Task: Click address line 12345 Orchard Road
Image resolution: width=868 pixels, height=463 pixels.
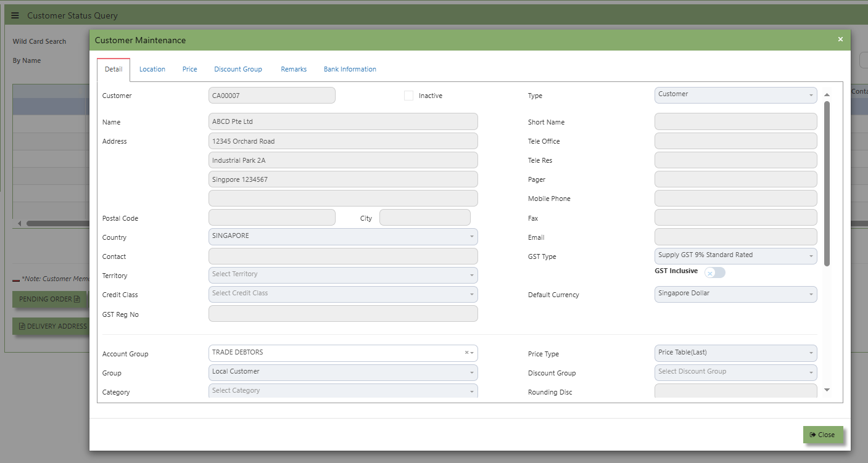Action: 343,141
